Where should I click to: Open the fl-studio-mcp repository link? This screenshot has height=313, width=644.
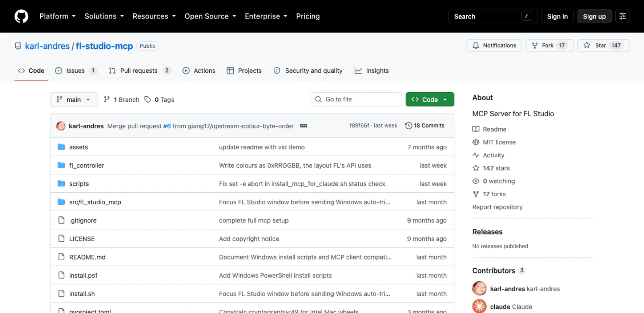click(104, 46)
